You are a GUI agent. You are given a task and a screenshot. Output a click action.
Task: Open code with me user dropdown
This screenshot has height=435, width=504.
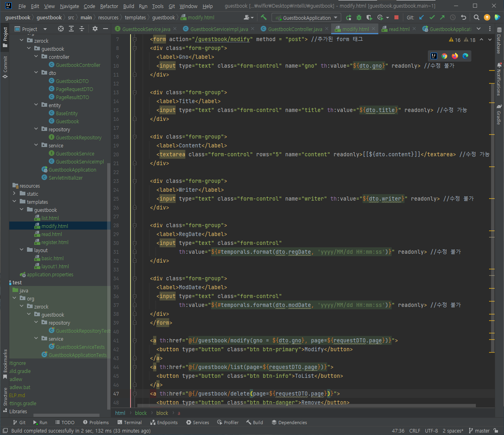[249, 17]
